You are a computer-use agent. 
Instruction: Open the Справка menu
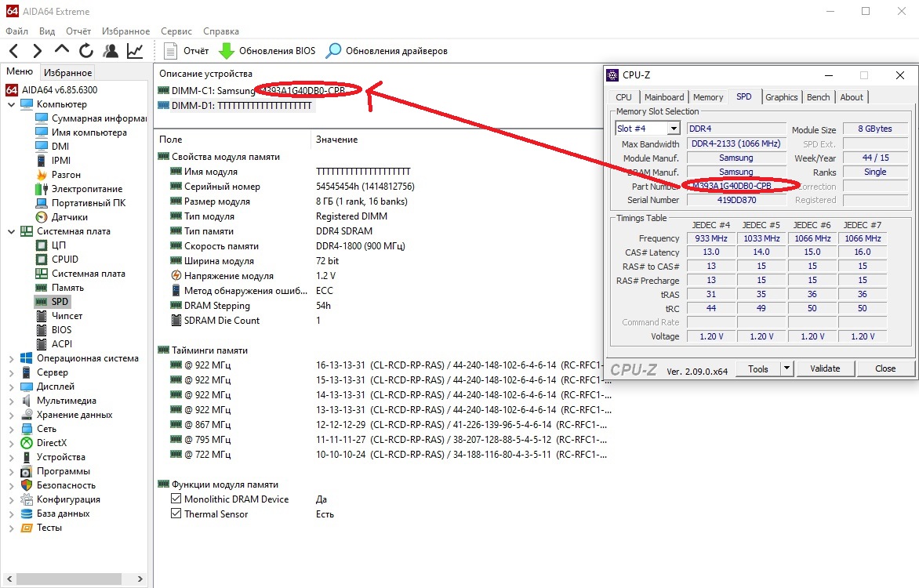coord(221,31)
